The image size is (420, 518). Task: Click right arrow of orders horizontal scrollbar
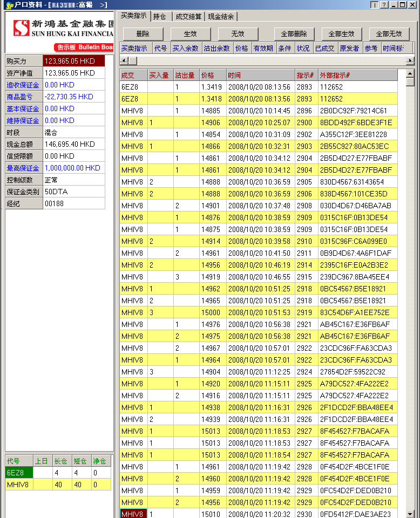[x=410, y=60]
